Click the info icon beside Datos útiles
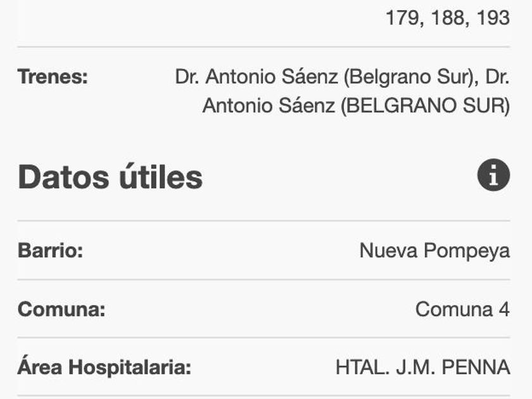The height and width of the screenshot is (399, 532). coord(493,175)
